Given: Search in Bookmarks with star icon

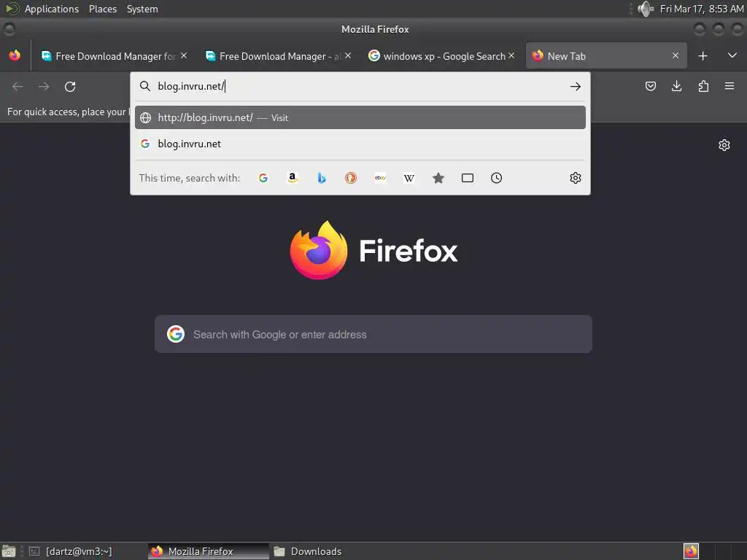Looking at the screenshot, I should [438, 178].
